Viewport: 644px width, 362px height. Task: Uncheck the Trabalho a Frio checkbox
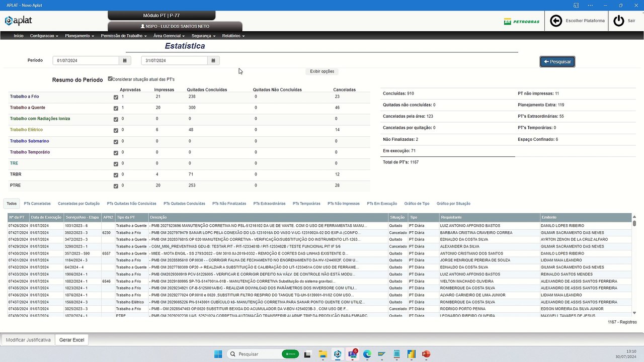point(116,97)
